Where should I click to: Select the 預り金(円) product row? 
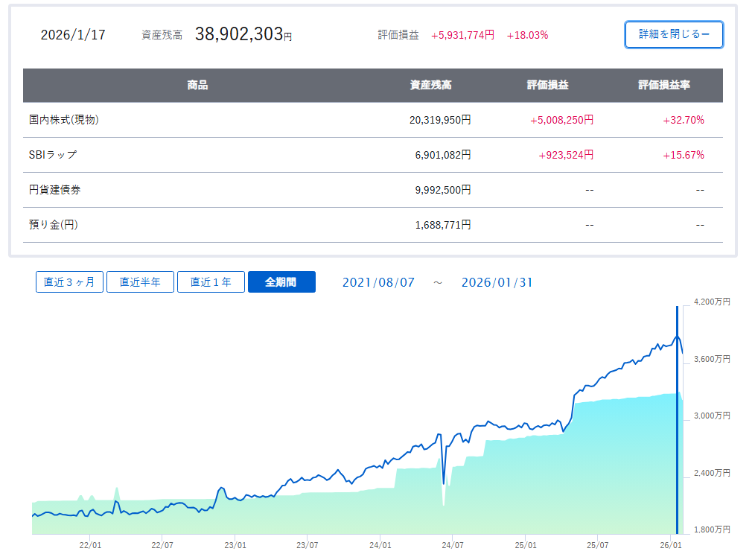54,225
